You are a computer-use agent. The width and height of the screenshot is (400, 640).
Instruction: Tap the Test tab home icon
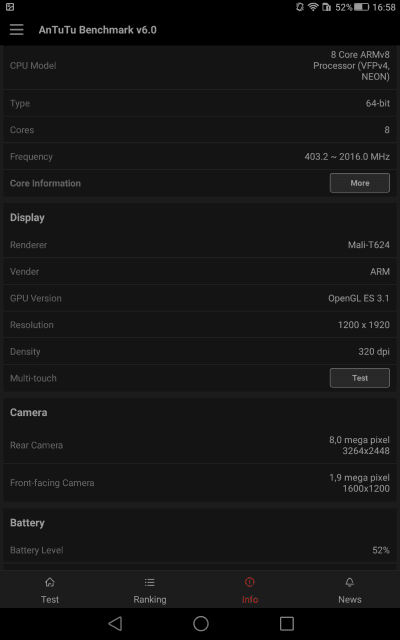[50, 582]
